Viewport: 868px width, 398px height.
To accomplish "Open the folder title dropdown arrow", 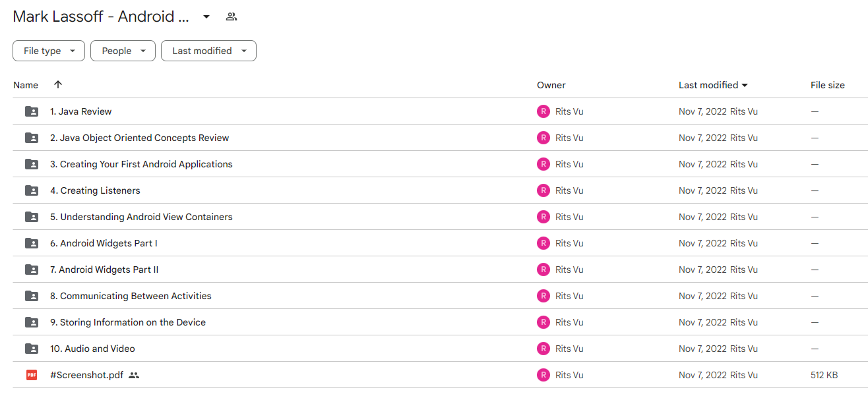I will (x=206, y=16).
